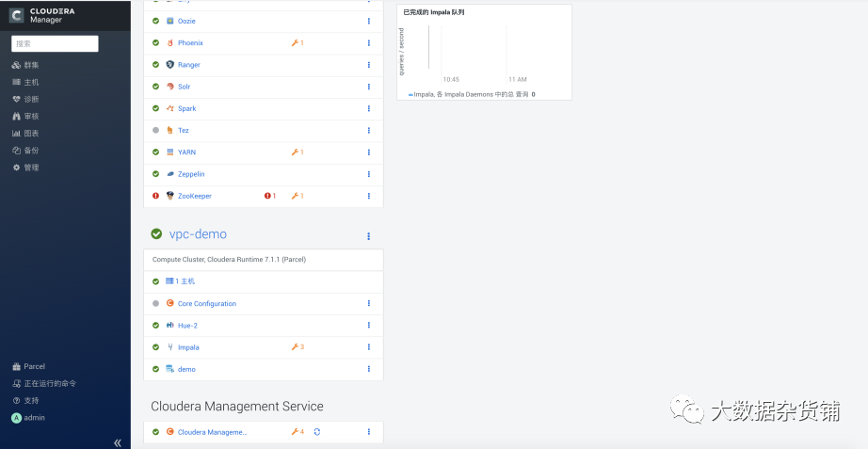
Task: Open the Cloudera Manageme... service link
Action: click(212, 432)
